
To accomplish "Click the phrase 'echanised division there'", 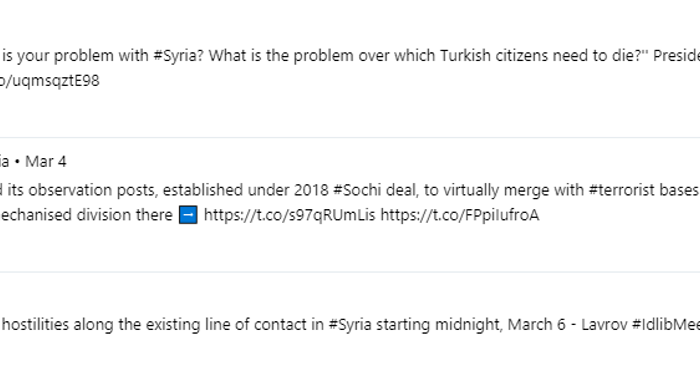I will pyautogui.click(x=86, y=215).
